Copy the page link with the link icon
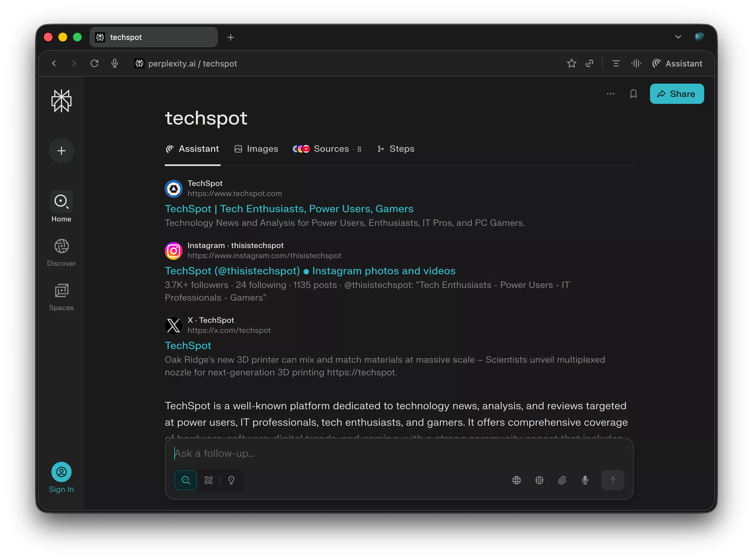 tap(589, 63)
